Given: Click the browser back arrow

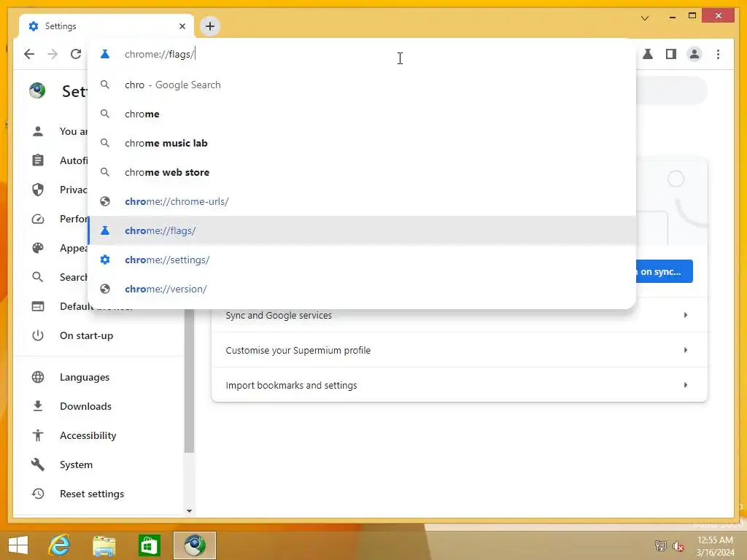Looking at the screenshot, I should 29,54.
